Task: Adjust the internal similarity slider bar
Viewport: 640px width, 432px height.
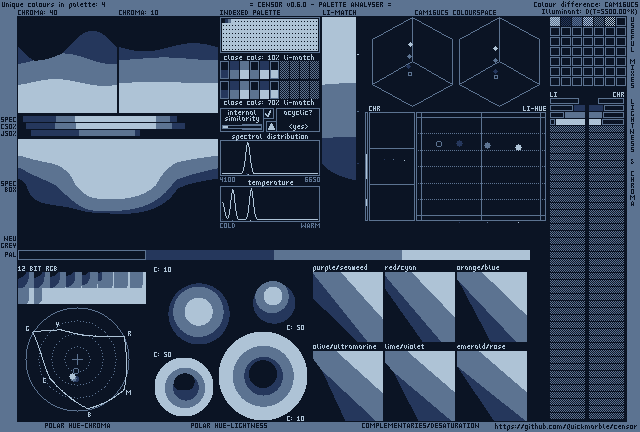Action: (242, 127)
